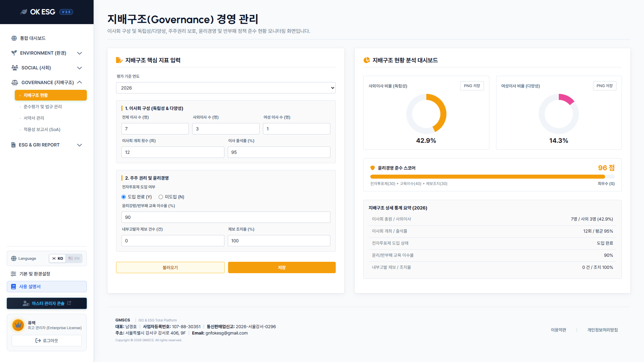The image size is (644, 362).
Task: Click the book icon beside 사용 설명서
Action: 13,287
